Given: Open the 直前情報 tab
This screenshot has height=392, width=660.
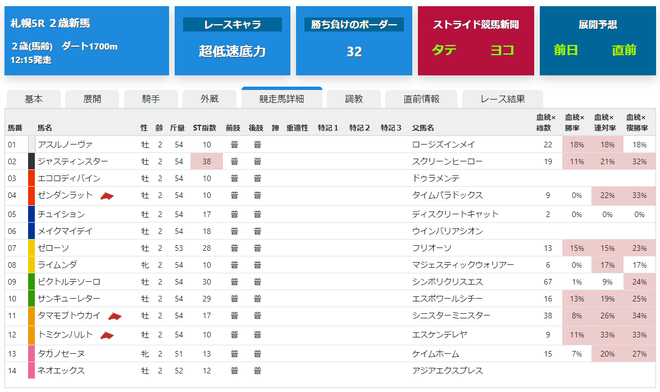Looking at the screenshot, I should [421, 99].
